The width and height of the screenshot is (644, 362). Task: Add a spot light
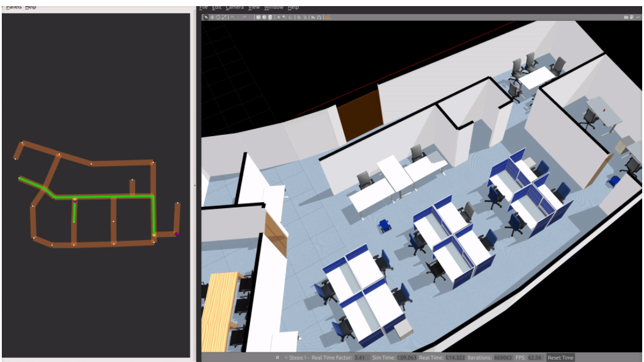pos(285,17)
